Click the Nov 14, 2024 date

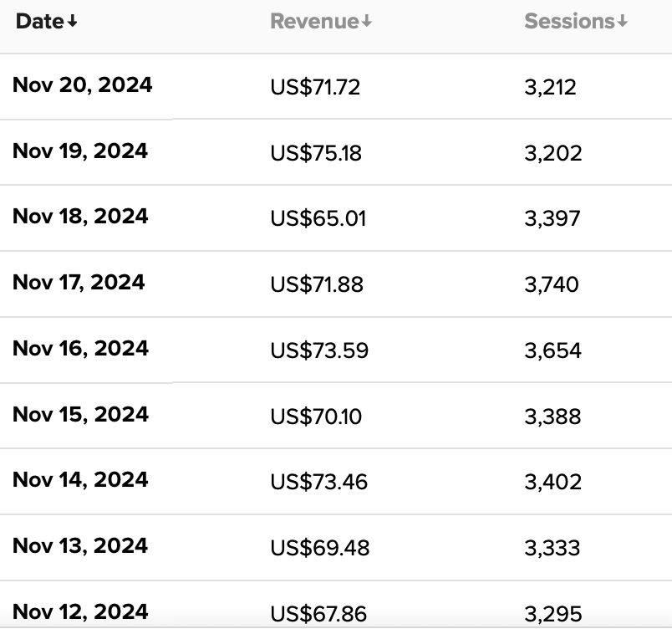click(x=80, y=479)
